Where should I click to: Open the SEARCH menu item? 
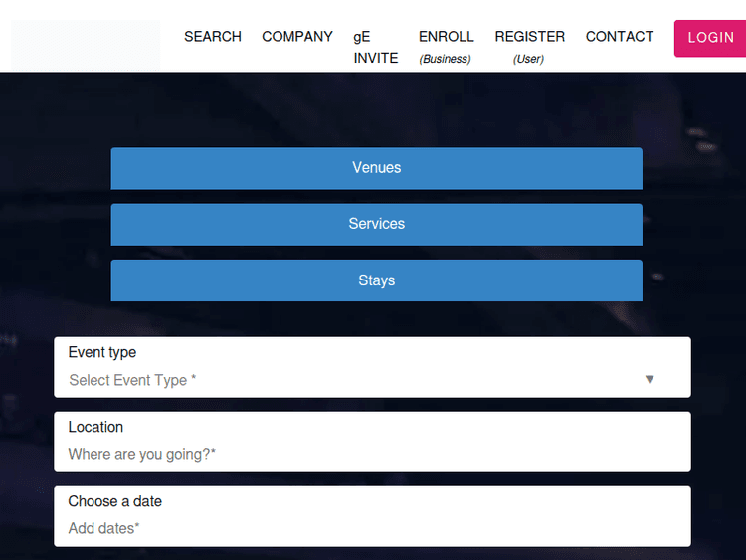tap(212, 37)
